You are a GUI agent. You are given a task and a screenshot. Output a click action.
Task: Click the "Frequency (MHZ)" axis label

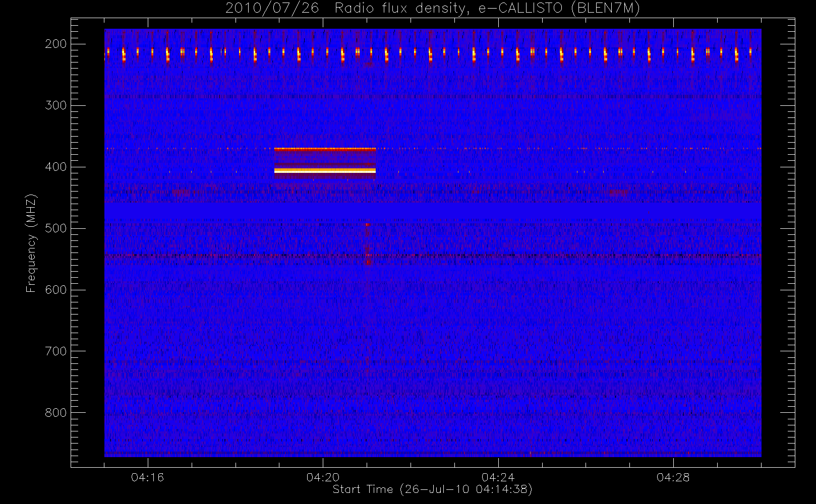[x=31, y=243]
